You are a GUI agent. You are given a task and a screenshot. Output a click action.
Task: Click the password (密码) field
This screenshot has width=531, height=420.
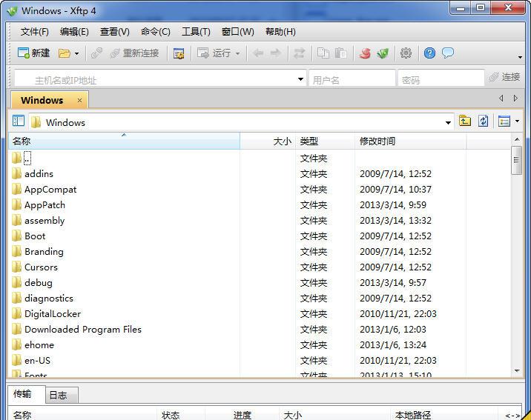click(441, 79)
